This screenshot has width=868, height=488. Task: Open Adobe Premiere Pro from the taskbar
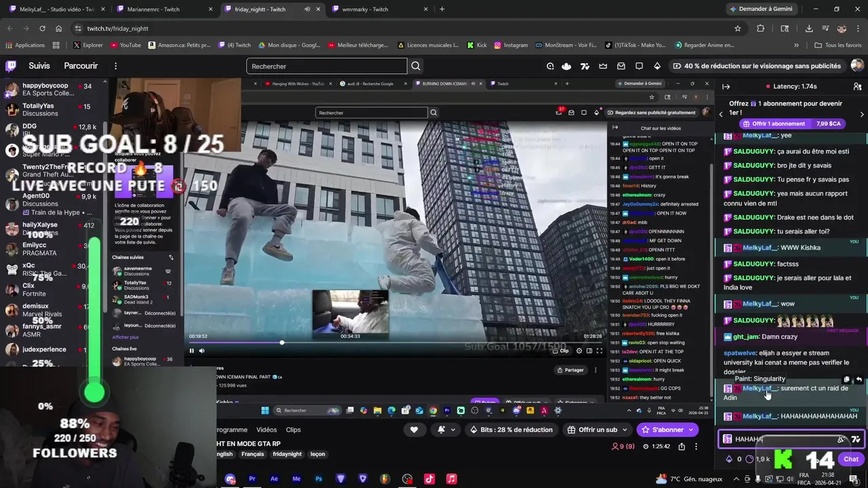click(x=252, y=479)
